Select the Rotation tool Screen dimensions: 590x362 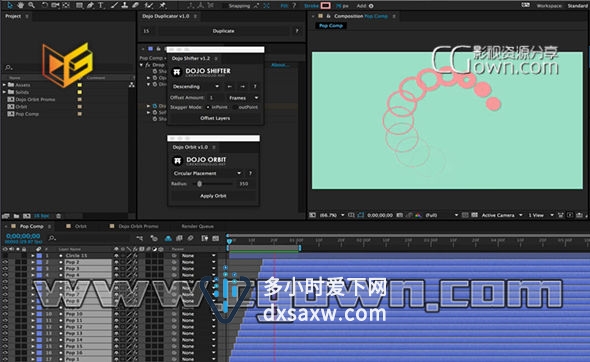tap(45, 5)
